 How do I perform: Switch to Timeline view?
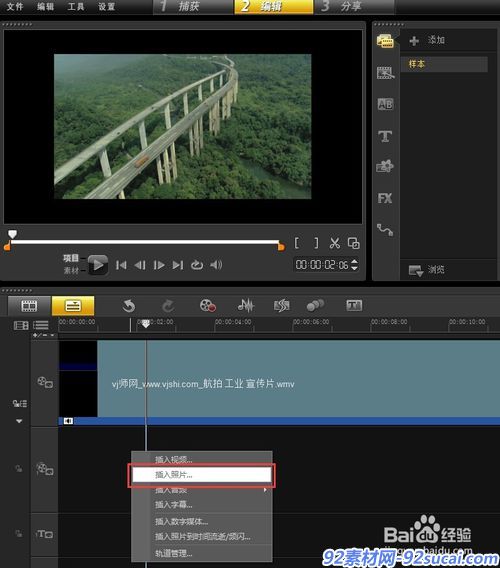coord(73,306)
